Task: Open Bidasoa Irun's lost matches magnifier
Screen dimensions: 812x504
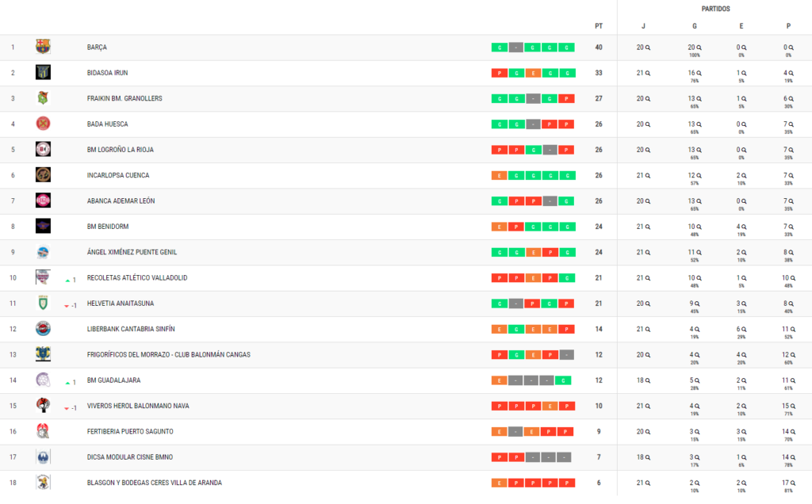Action: point(791,74)
